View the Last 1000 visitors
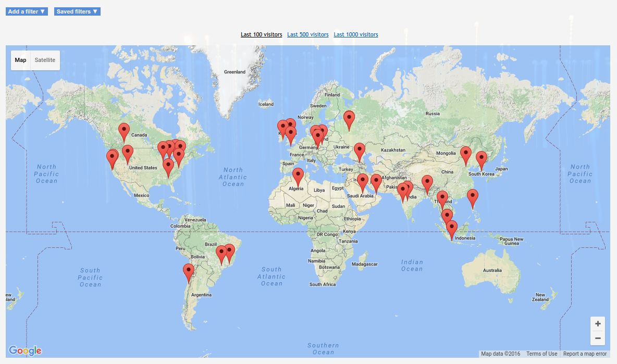Screen dimensions: 617x364 coord(356,35)
